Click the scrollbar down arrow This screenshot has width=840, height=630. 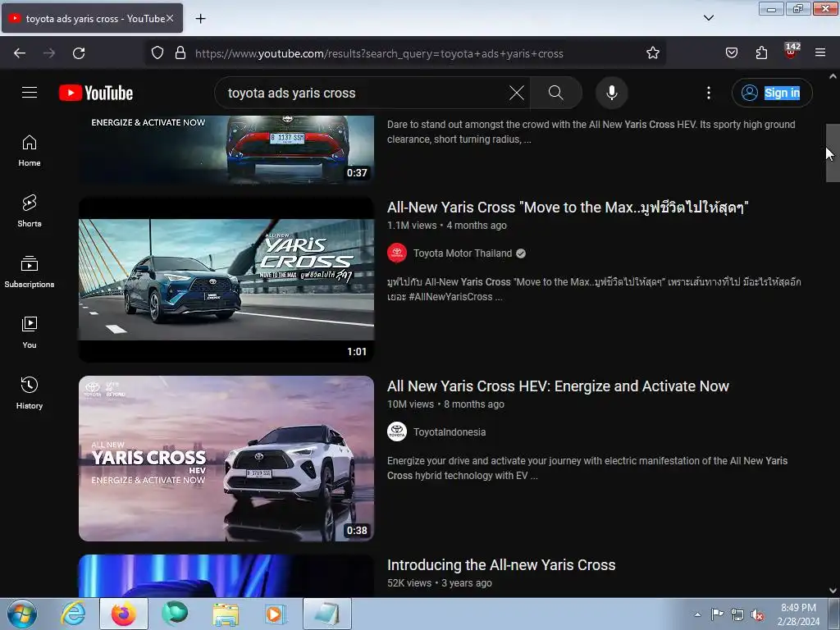click(833, 591)
